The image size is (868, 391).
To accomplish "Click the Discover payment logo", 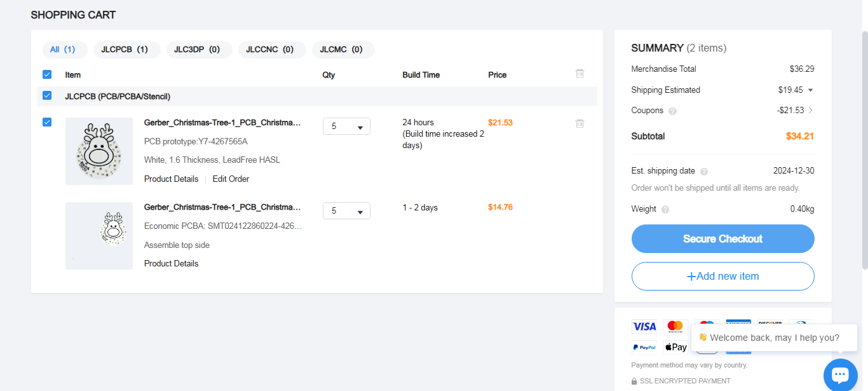I will (770, 322).
